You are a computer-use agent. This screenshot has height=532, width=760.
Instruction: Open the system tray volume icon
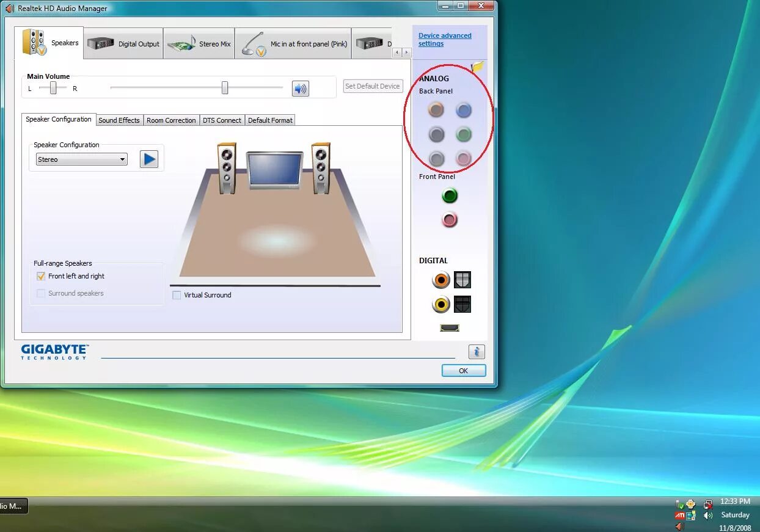(x=708, y=516)
